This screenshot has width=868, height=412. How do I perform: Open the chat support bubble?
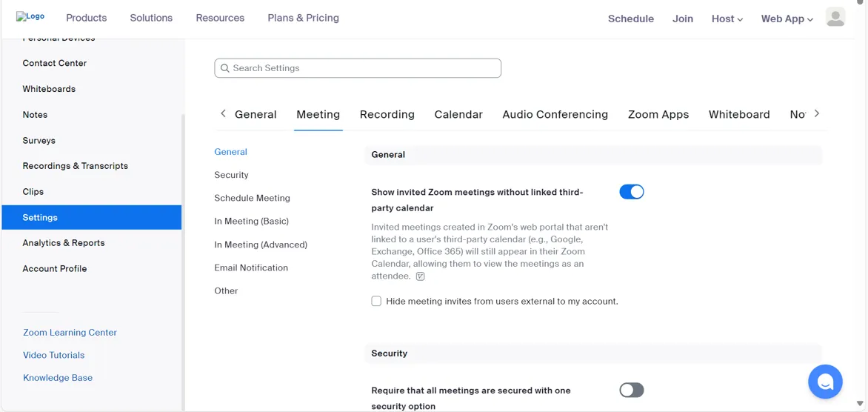(825, 382)
